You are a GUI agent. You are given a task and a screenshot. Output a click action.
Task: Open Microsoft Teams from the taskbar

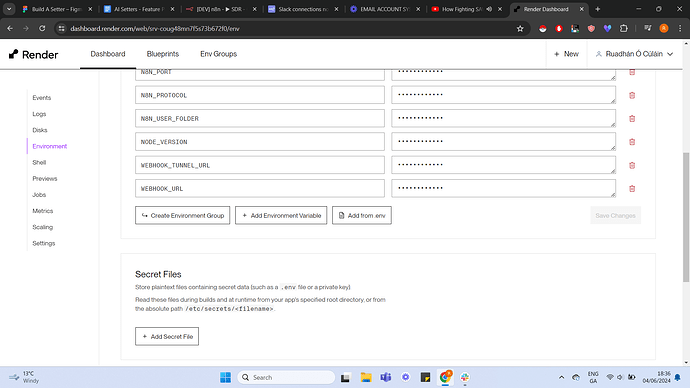pyautogui.click(x=386, y=377)
